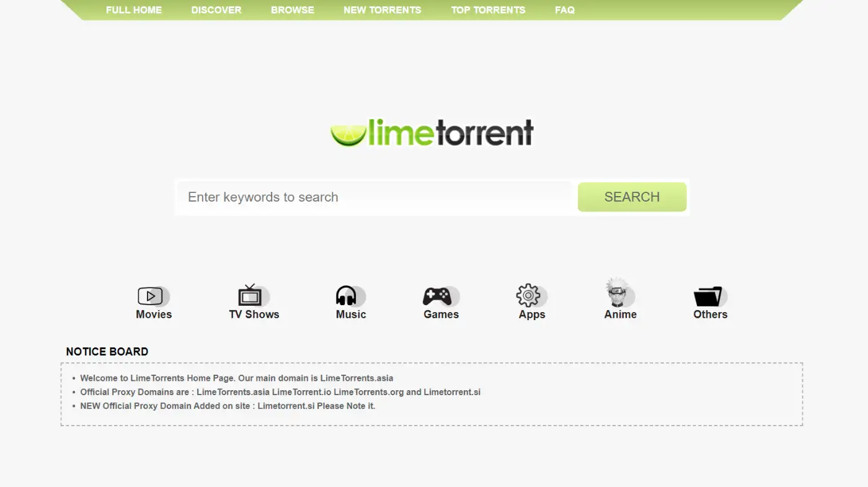Click the Games text label

point(441,315)
